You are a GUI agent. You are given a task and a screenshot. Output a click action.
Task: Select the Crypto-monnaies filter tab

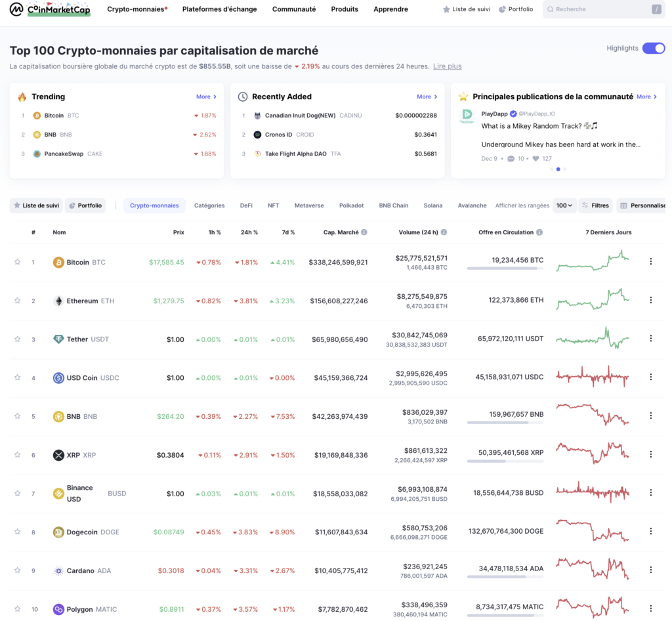(154, 205)
